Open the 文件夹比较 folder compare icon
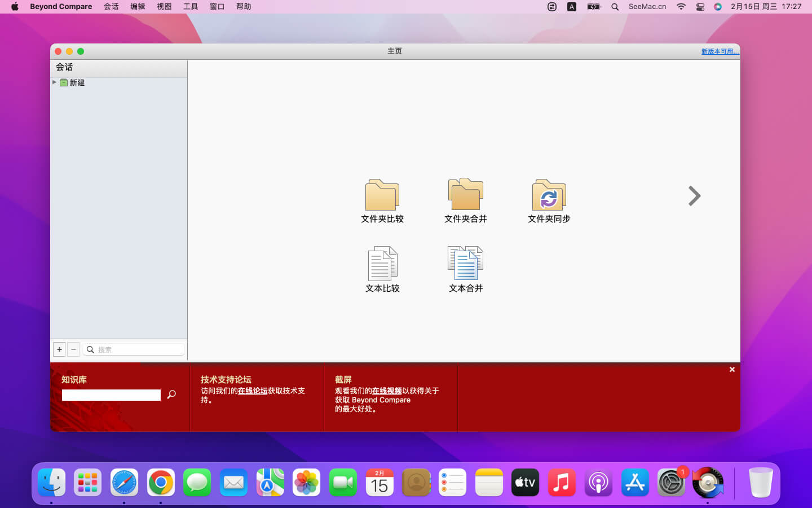The image size is (812, 508). 382,195
